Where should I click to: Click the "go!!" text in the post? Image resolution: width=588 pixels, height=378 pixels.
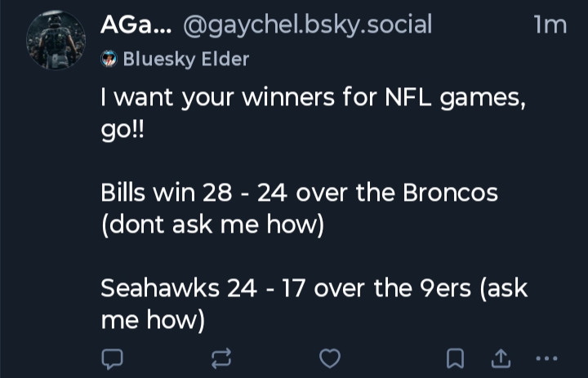(x=122, y=131)
